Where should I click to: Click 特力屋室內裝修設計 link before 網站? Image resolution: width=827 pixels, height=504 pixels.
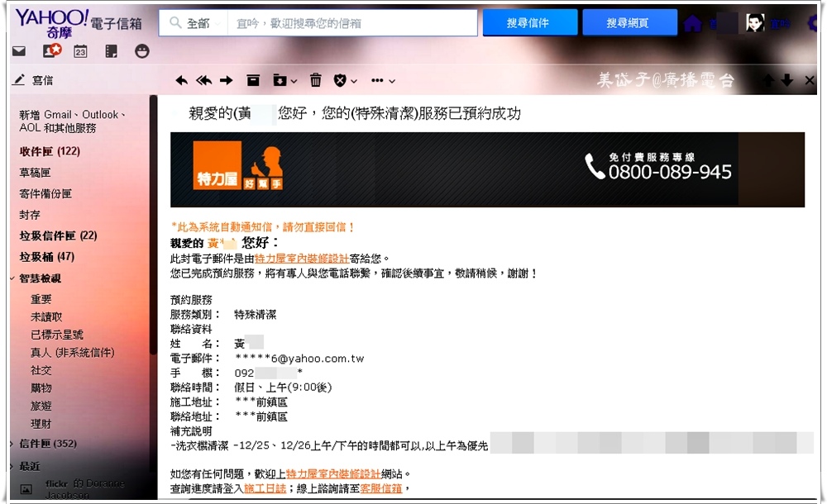[332, 474]
